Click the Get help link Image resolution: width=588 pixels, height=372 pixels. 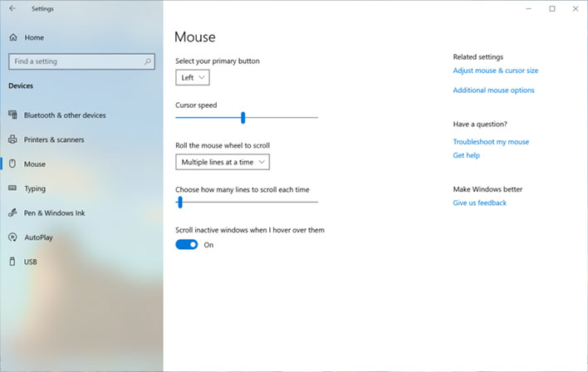coord(466,155)
